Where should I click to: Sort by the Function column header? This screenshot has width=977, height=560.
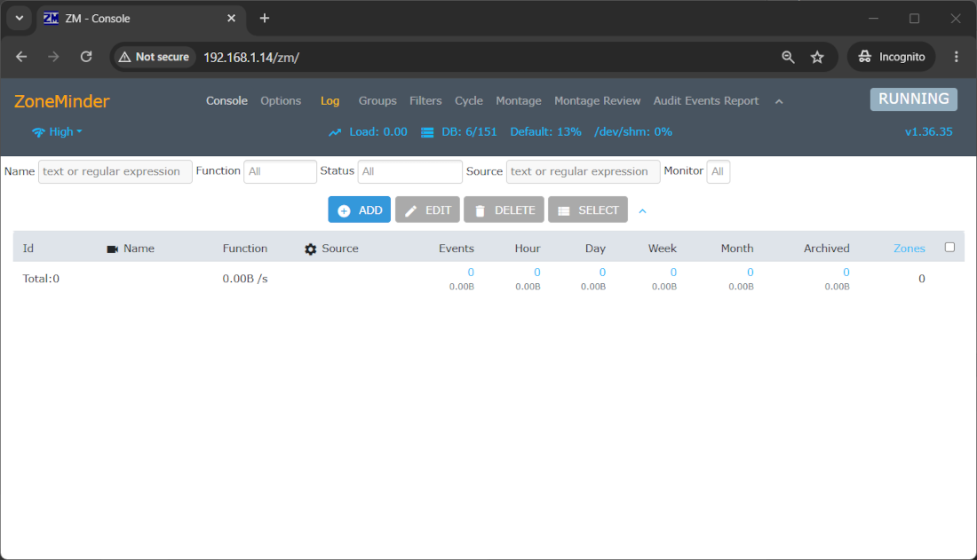click(245, 248)
